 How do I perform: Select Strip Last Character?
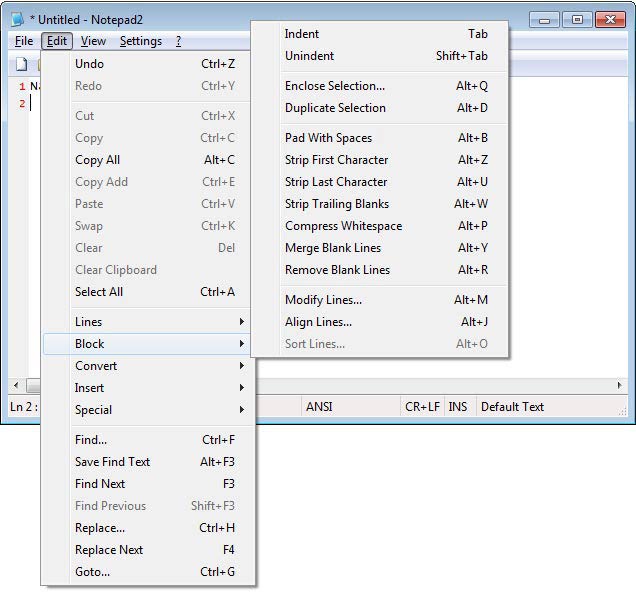[x=379, y=182]
